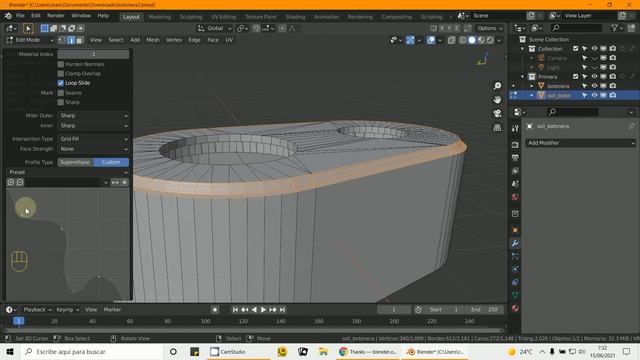Viewport: 640px width, 360px height.
Task: Open the profile Preset dropdown
Action: 68,172
